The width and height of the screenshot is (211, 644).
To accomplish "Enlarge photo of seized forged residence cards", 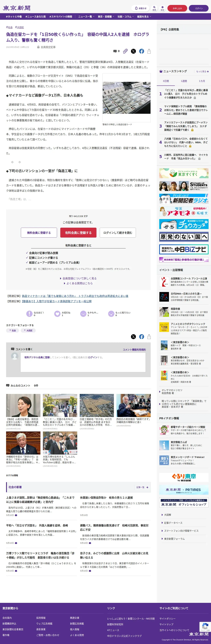I will [127, 98].
